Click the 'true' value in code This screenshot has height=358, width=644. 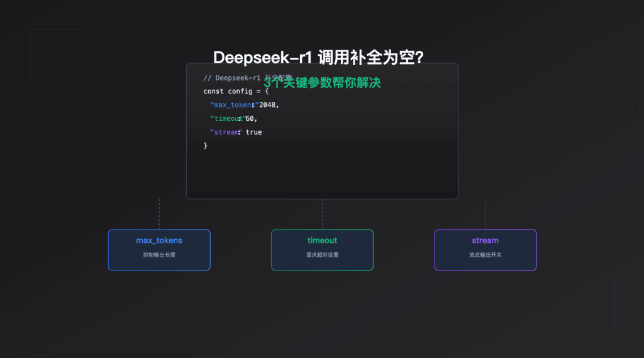[254, 132]
